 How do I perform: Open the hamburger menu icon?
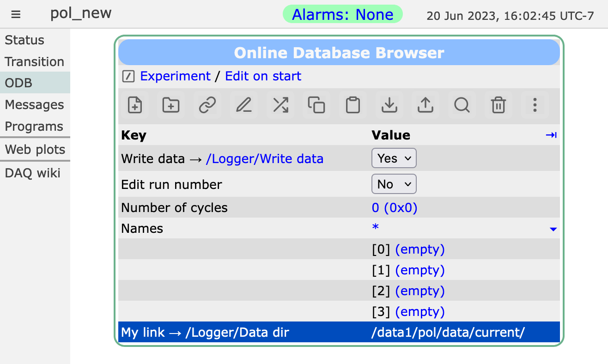click(16, 14)
